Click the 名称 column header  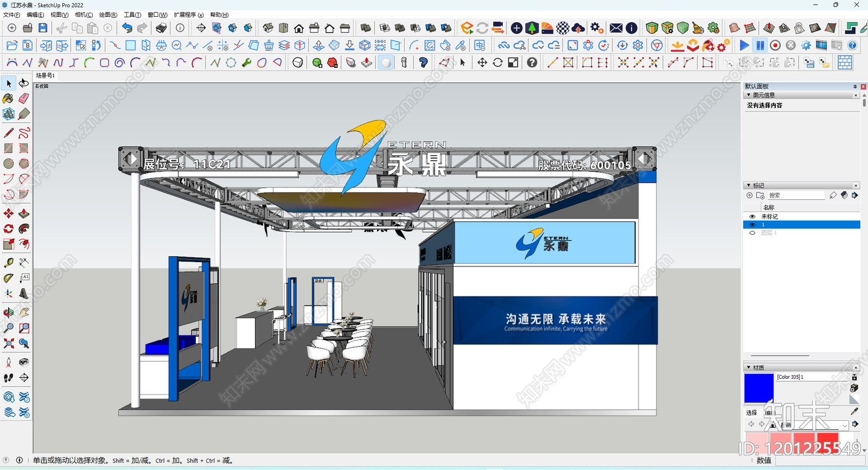[769, 207]
